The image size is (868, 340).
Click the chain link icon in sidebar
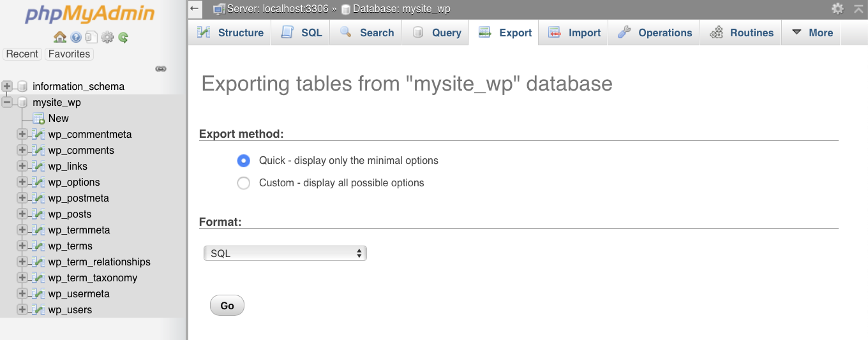[161, 69]
